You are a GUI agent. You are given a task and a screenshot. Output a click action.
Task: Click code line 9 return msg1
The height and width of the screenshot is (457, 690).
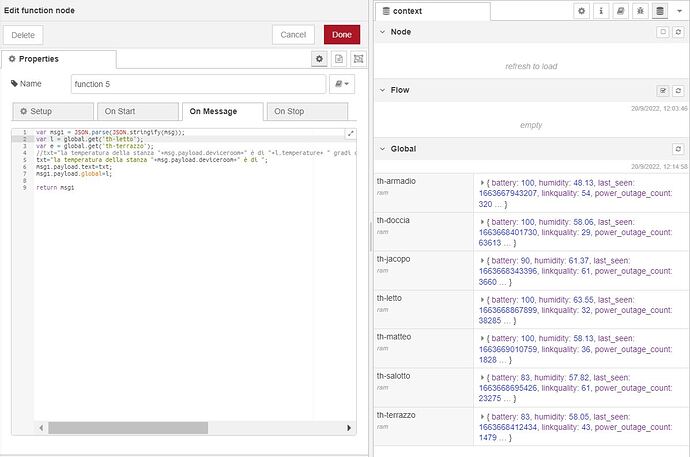click(55, 188)
